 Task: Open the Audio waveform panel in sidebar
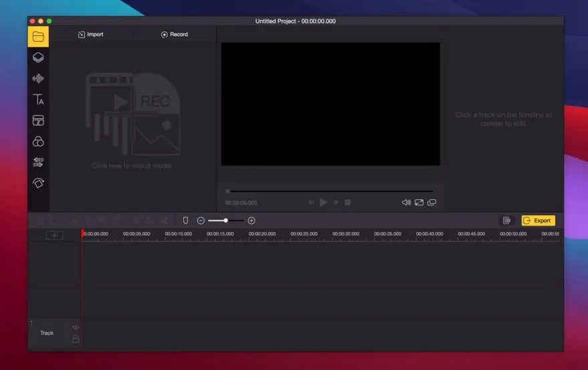(38, 78)
